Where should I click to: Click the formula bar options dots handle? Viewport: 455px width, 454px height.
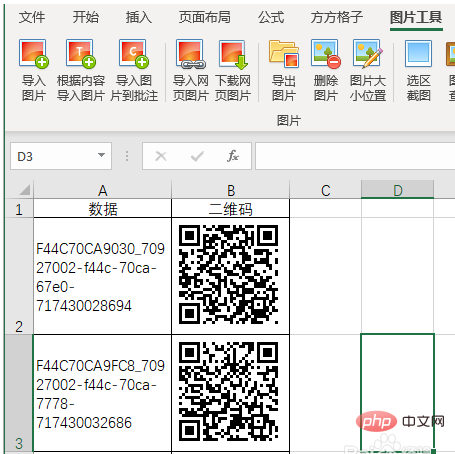click(x=127, y=156)
